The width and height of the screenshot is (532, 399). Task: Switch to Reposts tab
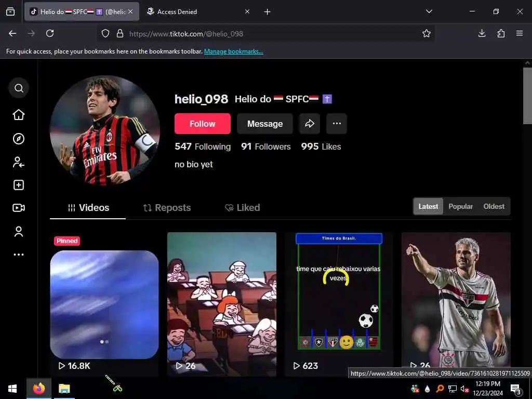[x=167, y=208]
